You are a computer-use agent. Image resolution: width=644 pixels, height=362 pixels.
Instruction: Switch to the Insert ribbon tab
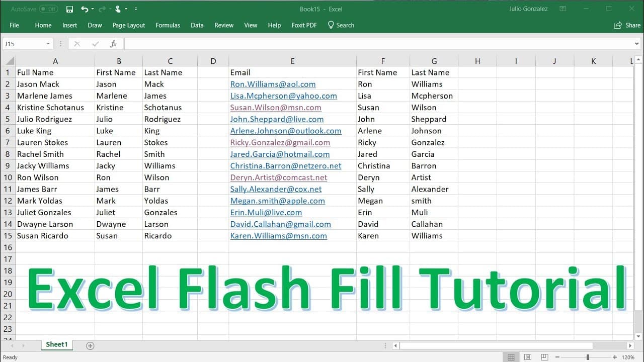point(70,25)
